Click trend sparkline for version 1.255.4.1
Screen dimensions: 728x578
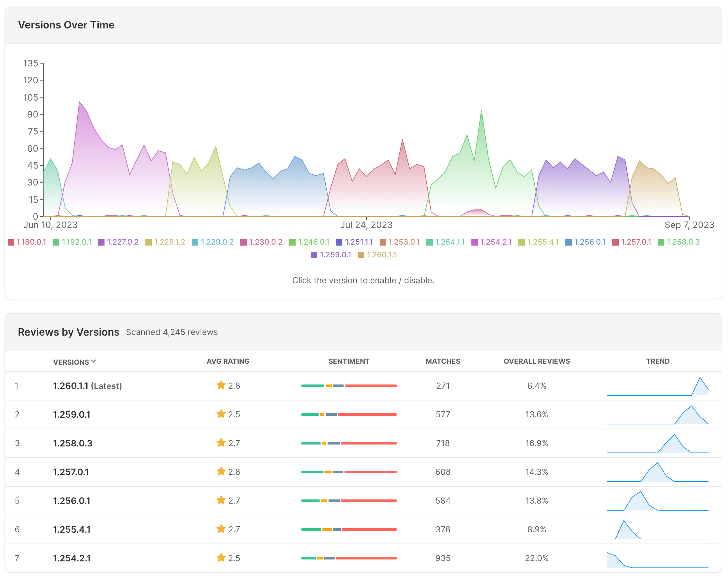click(x=657, y=529)
